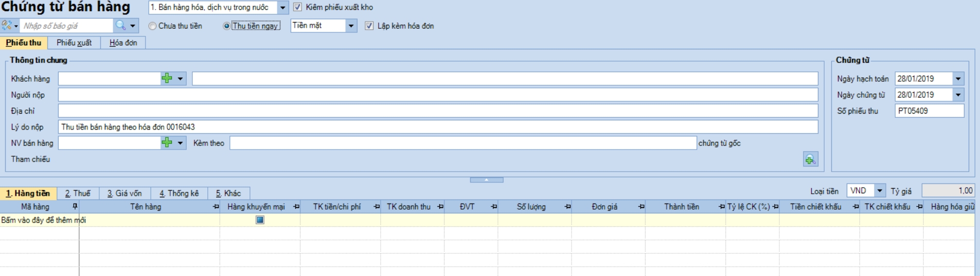The width and height of the screenshot is (980, 276).
Task: Pin the Tiền chiết khấu column
Action: [856, 207]
